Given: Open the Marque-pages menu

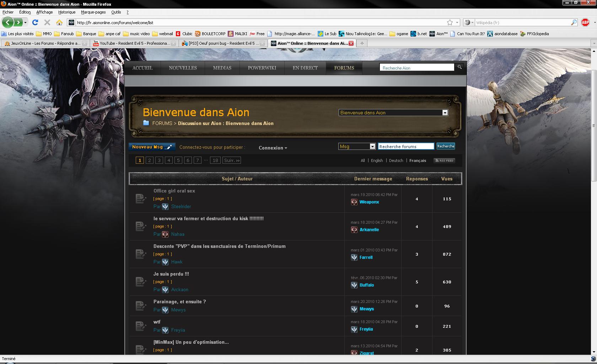Looking at the screenshot, I should tap(93, 12).
